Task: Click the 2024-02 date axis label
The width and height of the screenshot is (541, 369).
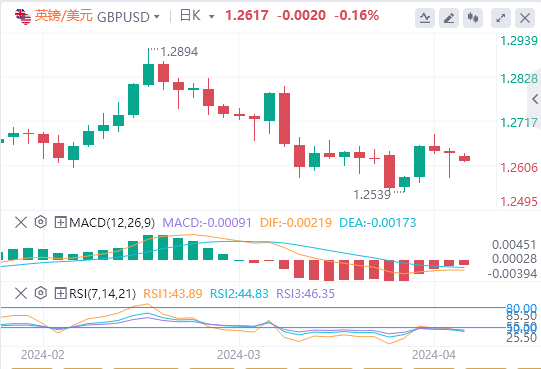Action: (43, 355)
